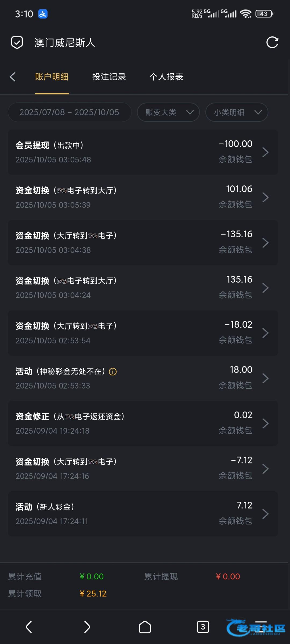Tap the refresh icon at top right
Image resolution: width=290 pixels, height=644 pixels.
272,42
